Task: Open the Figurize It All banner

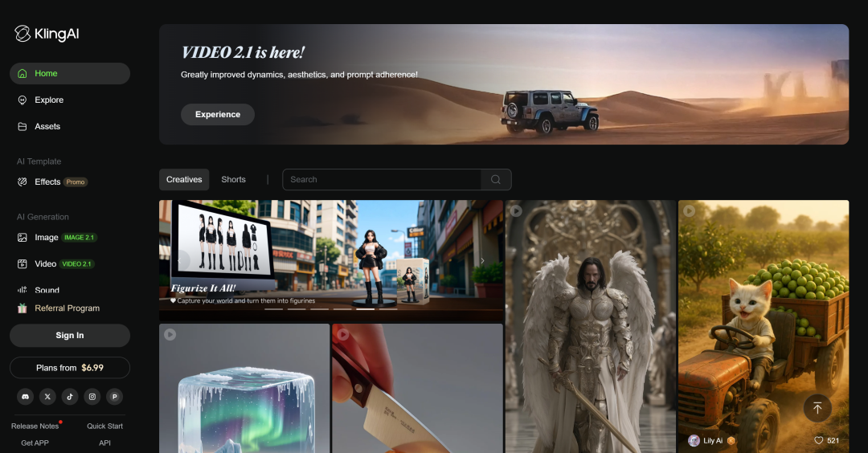Action: click(331, 260)
